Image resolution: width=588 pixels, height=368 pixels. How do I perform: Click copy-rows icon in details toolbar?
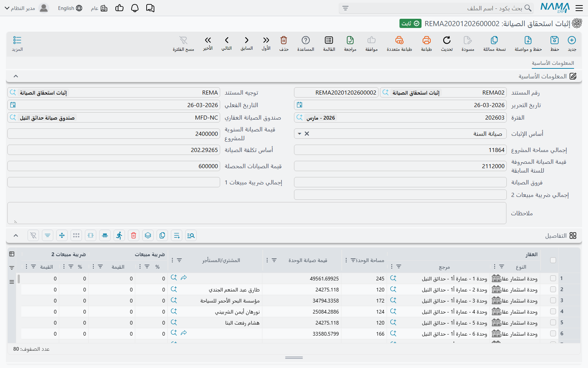(x=162, y=236)
